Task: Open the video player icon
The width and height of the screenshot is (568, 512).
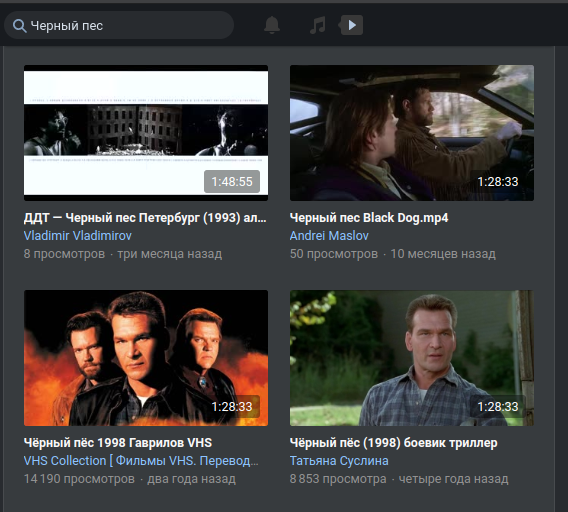Action: [351, 25]
